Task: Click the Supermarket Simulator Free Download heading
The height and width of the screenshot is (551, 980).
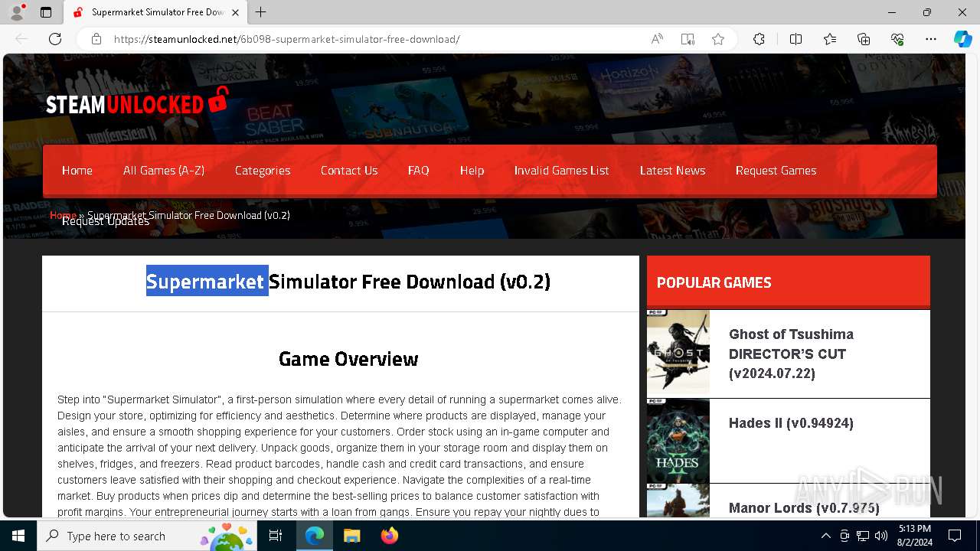Action: coord(348,282)
